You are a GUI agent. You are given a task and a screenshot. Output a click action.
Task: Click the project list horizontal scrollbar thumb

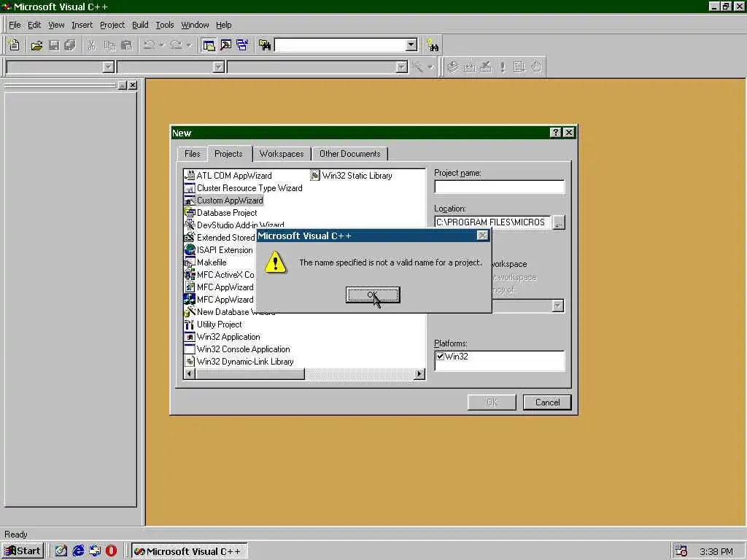249,374
